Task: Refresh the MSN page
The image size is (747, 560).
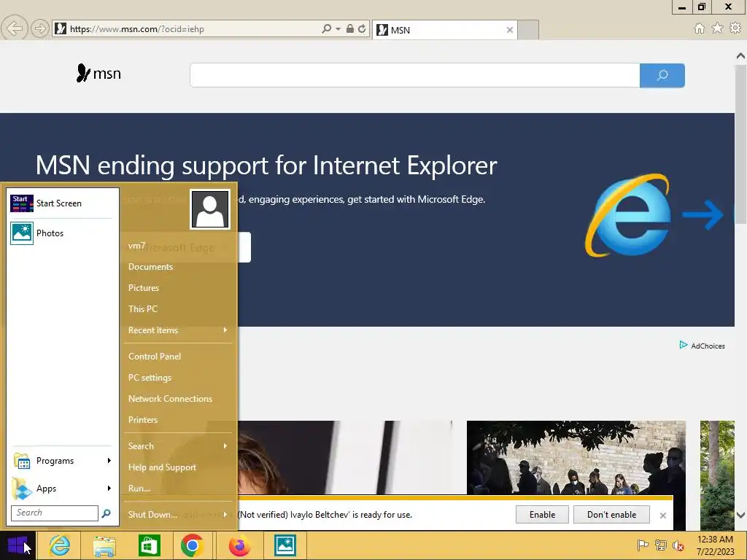Action: (362, 28)
